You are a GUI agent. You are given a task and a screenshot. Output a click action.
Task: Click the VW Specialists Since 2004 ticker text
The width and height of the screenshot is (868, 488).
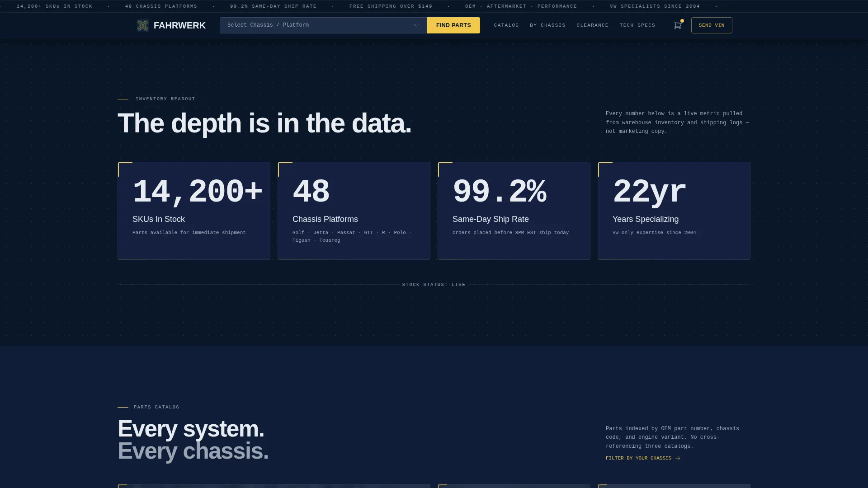[655, 6]
